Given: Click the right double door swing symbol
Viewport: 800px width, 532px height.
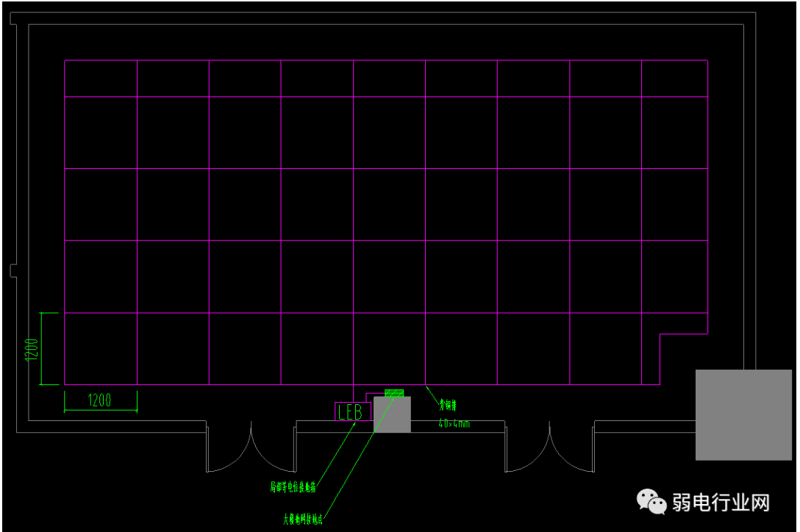Looking at the screenshot, I should pos(549,448).
